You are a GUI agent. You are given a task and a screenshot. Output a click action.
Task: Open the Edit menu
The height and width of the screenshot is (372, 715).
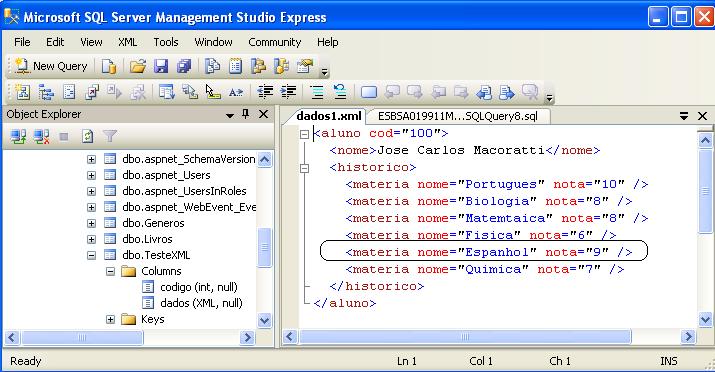coord(55,42)
